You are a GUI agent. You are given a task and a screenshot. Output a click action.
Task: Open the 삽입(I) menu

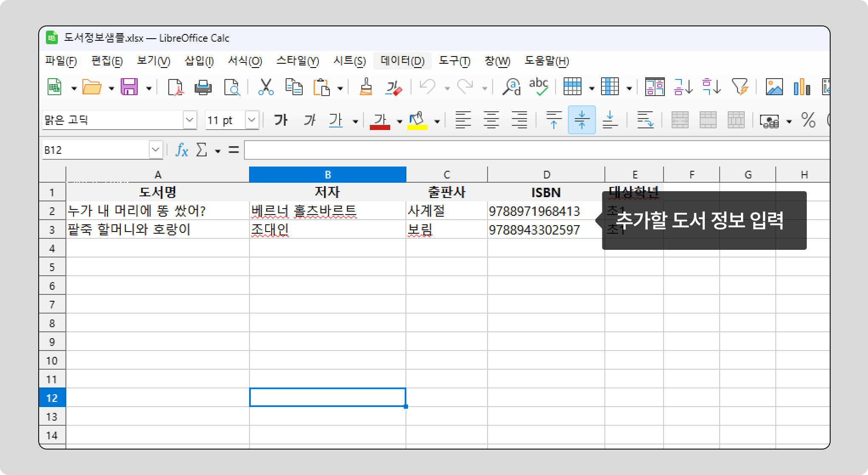click(x=199, y=61)
